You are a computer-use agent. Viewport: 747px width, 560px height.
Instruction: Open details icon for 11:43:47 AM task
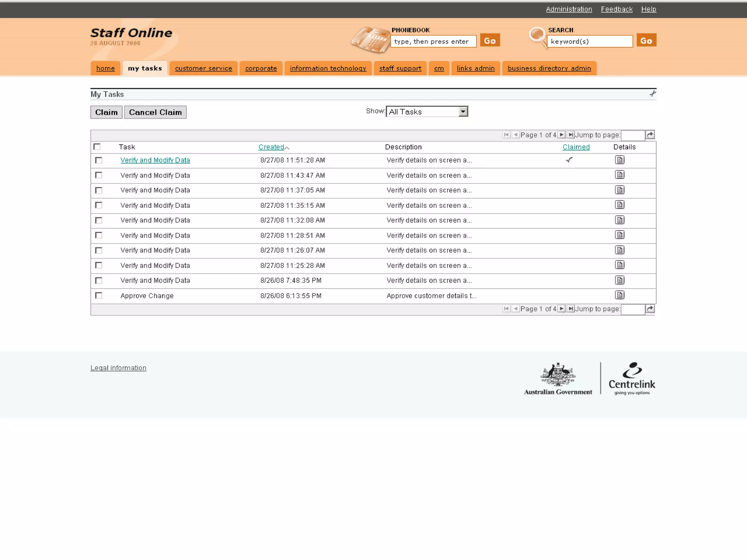tap(619, 175)
